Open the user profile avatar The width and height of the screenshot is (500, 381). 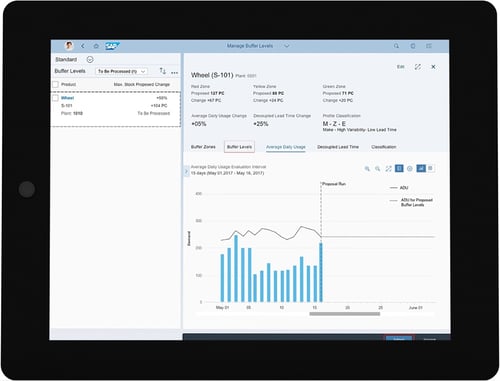[x=69, y=46]
